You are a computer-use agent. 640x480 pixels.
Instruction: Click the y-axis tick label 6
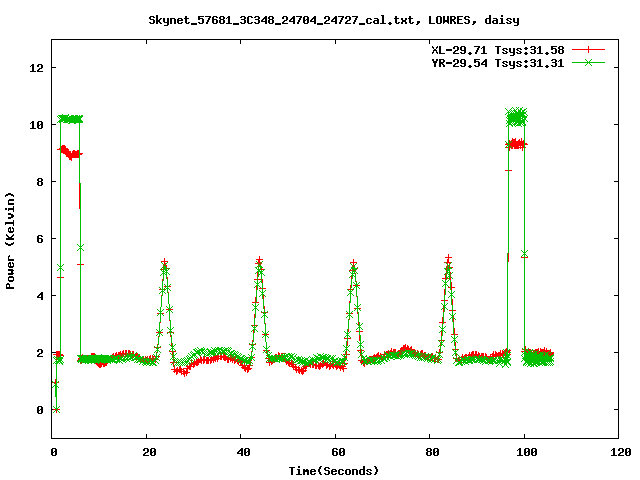click(40, 239)
